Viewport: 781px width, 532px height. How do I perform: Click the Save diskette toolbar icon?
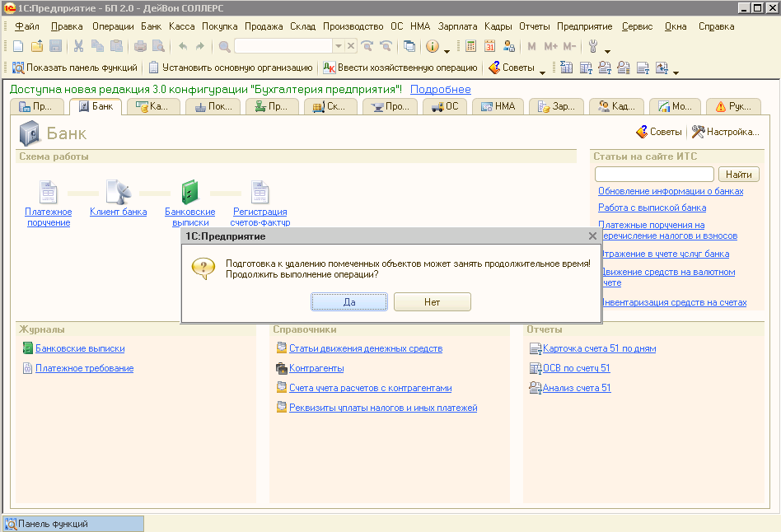tap(55, 46)
